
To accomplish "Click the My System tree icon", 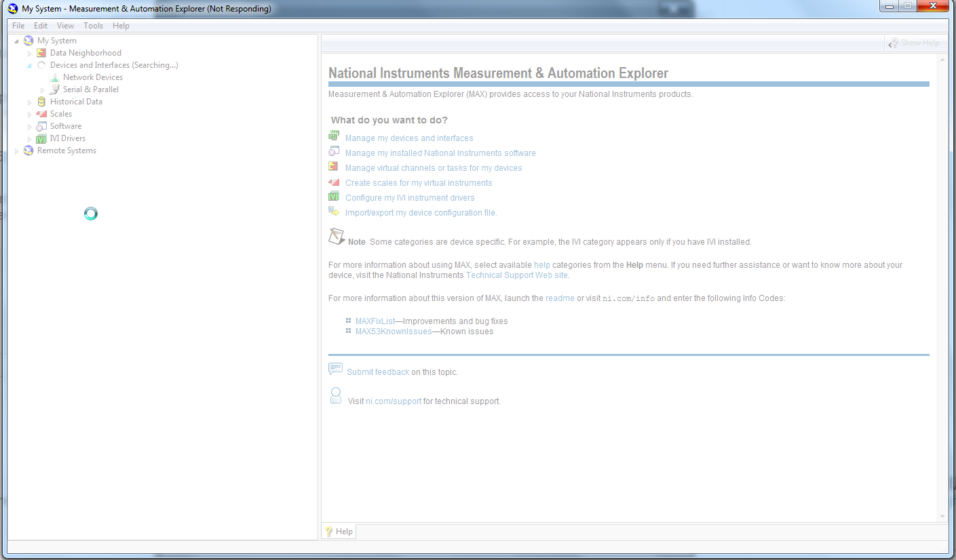I will 28,41.
